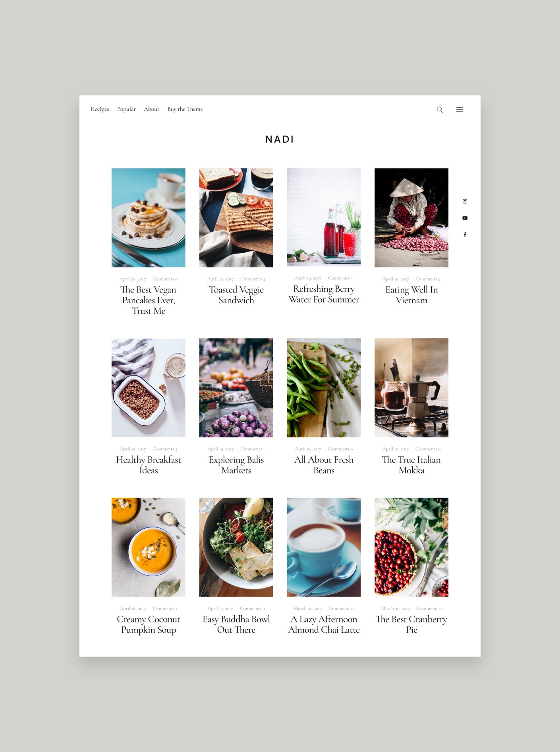560x752 pixels.
Task: Click the NADI site logo
Action: [280, 140]
